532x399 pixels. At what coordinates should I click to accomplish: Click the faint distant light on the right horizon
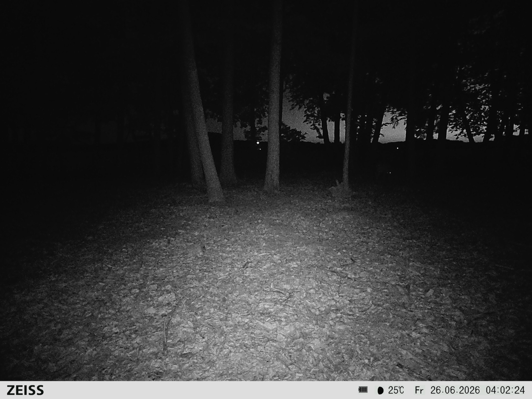coord(398,148)
